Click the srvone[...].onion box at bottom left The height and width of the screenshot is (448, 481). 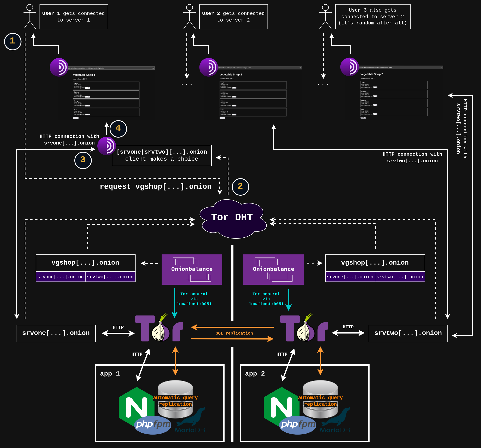(x=56, y=333)
